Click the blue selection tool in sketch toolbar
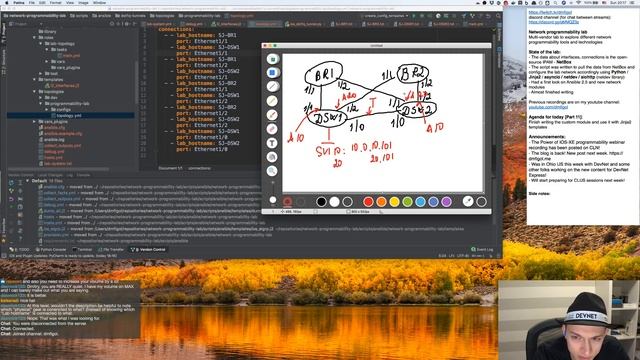 [x=273, y=73]
